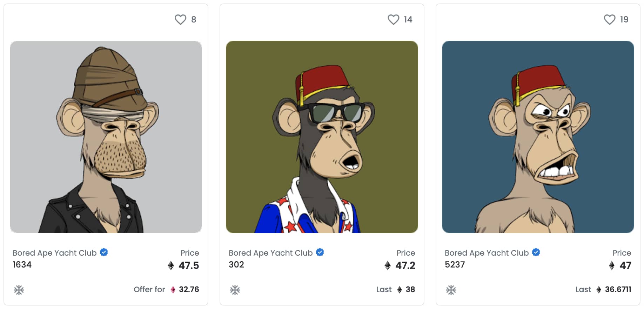Viewport: 644px width, 309px height.
Task: Open Bored Ape Yacht Club link above 1634
Action: [x=55, y=253]
